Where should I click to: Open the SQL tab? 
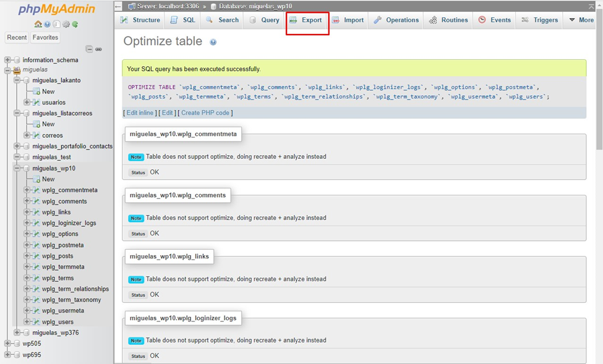183,20
